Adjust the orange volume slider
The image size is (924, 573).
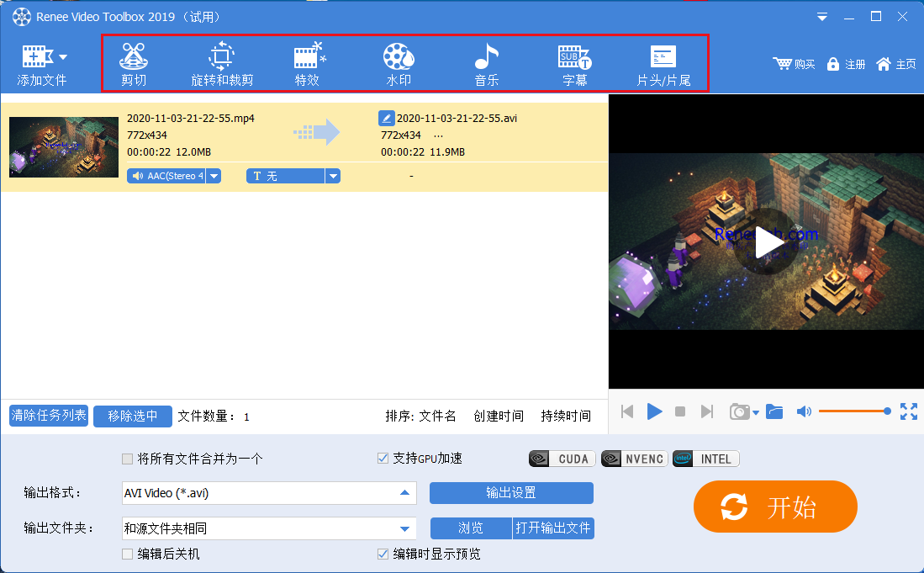point(854,411)
